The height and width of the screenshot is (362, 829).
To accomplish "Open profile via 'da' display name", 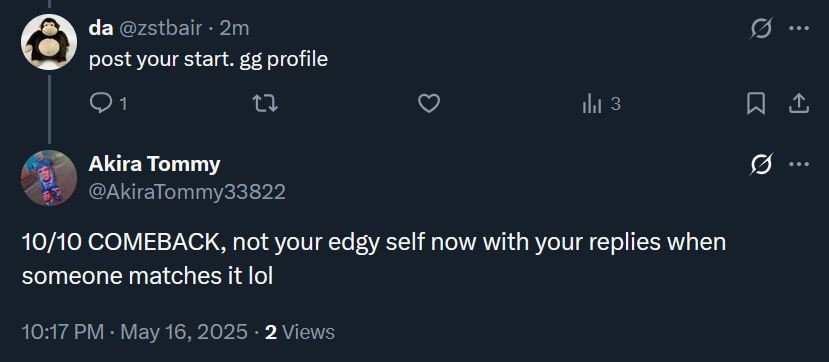I will tap(101, 28).
